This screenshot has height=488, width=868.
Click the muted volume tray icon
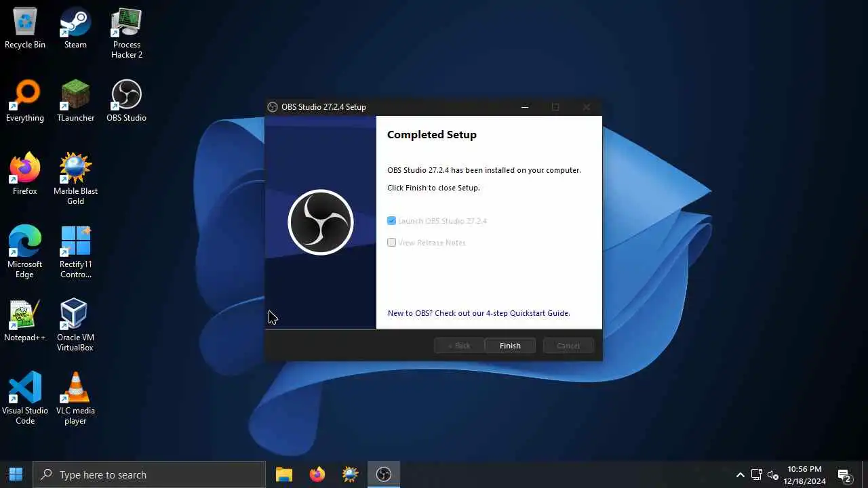point(773,474)
